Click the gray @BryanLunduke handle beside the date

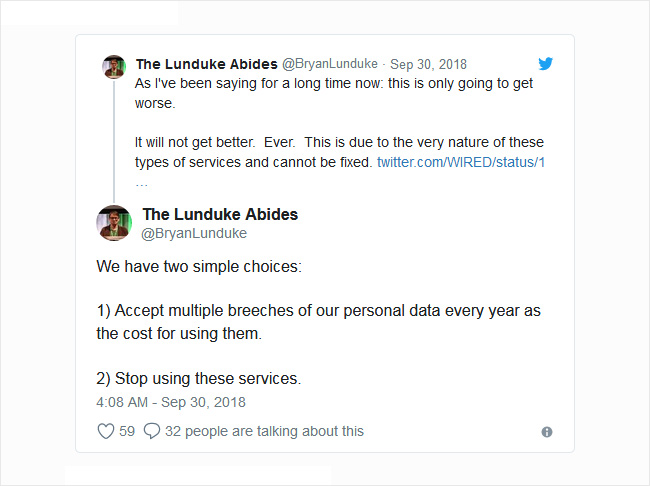pyautogui.click(x=330, y=64)
